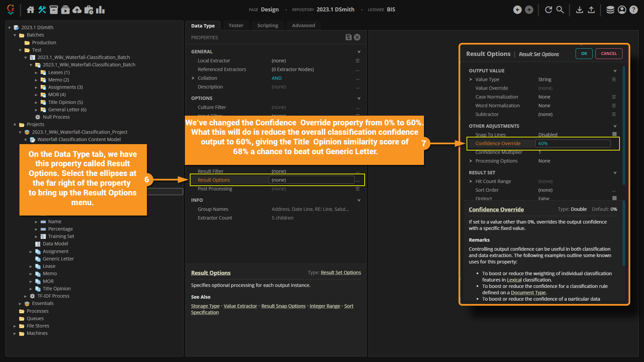Click the search magnifier icon
This screenshot has width=644, height=362.
[560, 10]
